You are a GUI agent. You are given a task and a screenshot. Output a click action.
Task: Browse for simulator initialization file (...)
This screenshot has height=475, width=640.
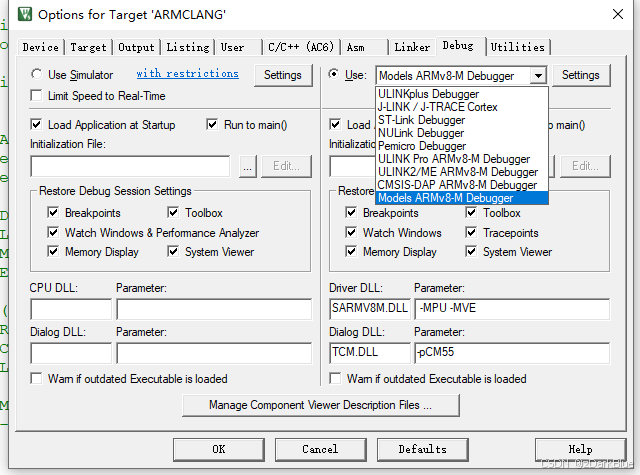coord(248,166)
